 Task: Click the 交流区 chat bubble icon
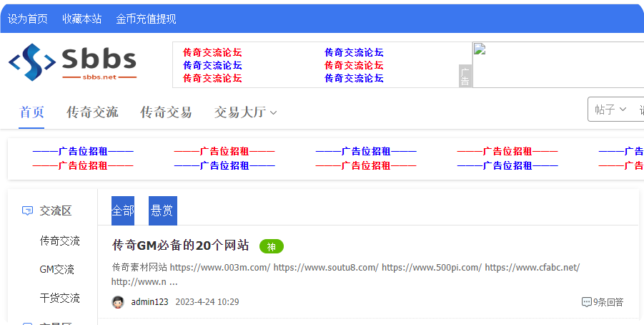pos(28,211)
